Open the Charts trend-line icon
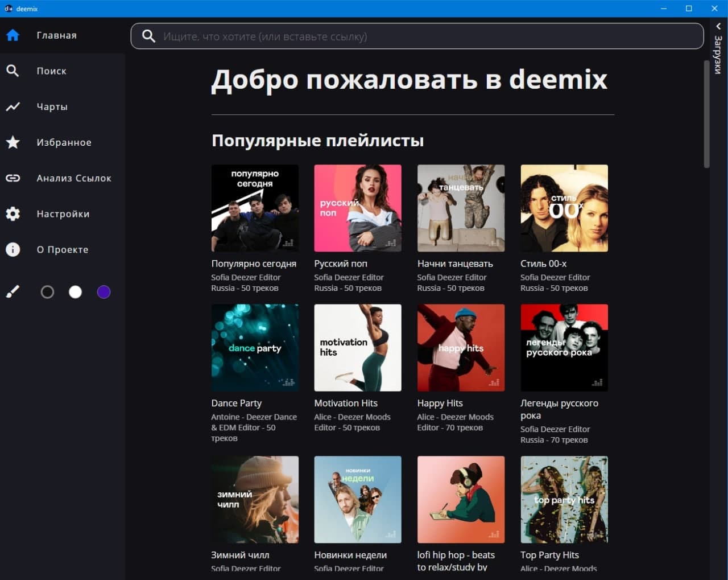728x580 pixels. tap(13, 106)
